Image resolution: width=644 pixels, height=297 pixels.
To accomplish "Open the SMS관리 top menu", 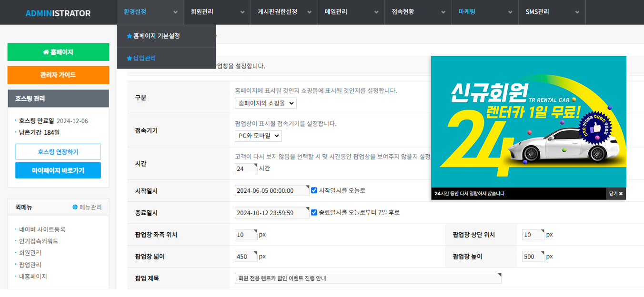I will (x=552, y=12).
